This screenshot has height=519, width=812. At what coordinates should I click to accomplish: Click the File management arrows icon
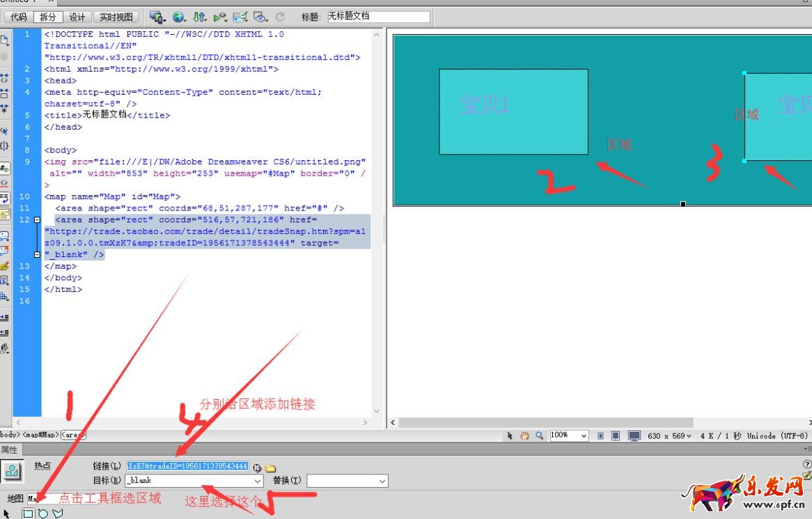coord(200,17)
